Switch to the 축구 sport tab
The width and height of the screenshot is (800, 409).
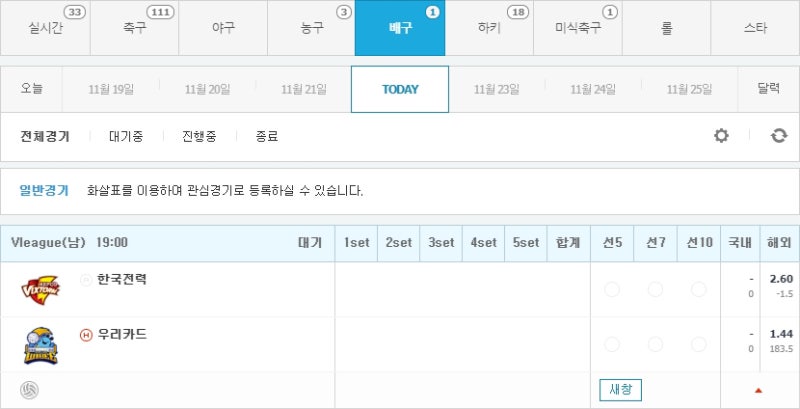click(x=135, y=28)
